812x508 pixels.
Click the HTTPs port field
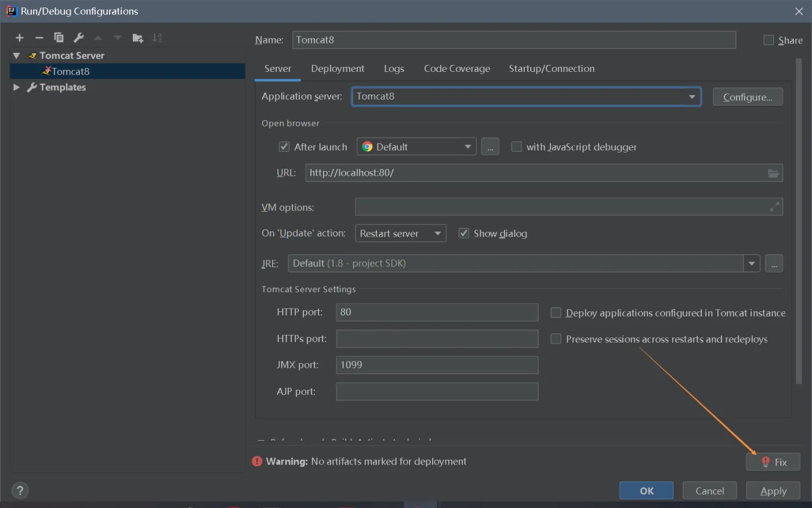437,339
